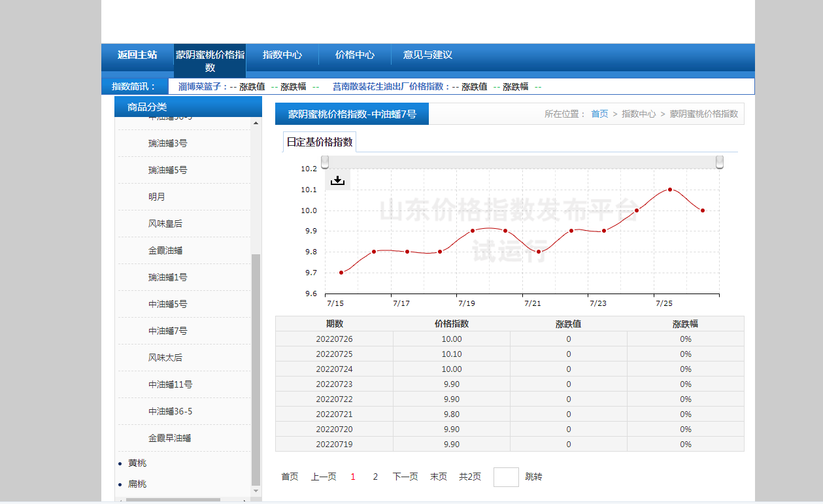Click the down arrow of sidebar scrollbar
Screen dimensions: 823x504
tap(256, 490)
